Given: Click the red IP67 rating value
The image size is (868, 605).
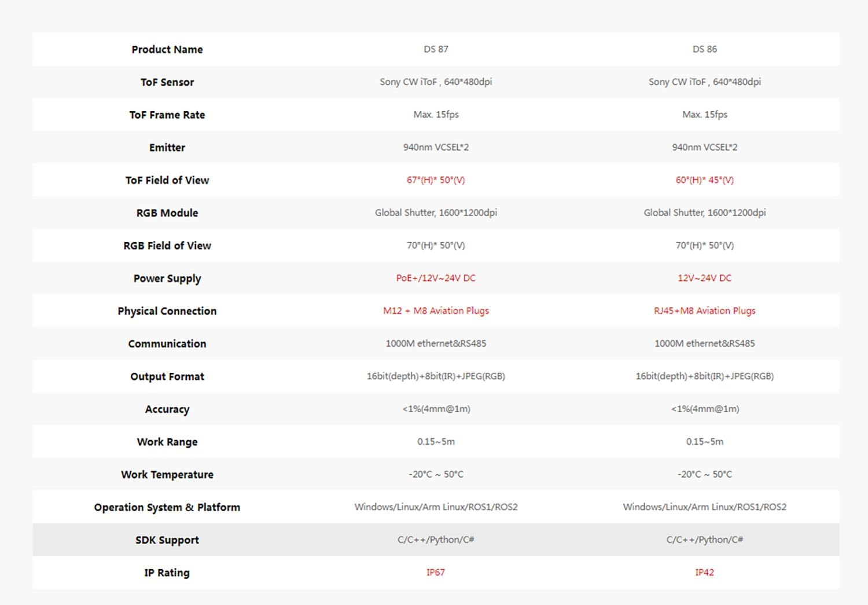Looking at the screenshot, I should tap(436, 573).
